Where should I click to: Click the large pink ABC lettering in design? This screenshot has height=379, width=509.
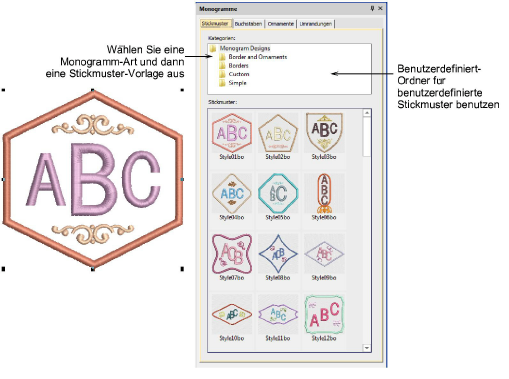pos(93,180)
